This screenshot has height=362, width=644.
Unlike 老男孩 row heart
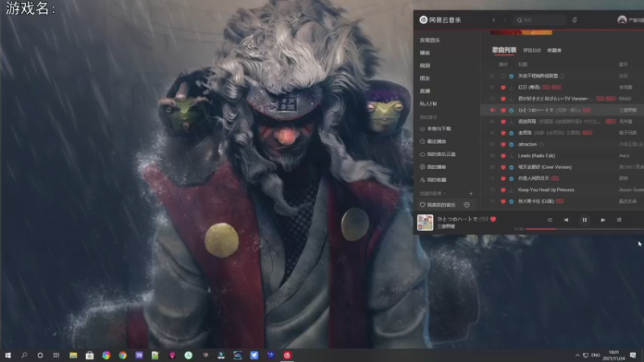(x=503, y=133)
